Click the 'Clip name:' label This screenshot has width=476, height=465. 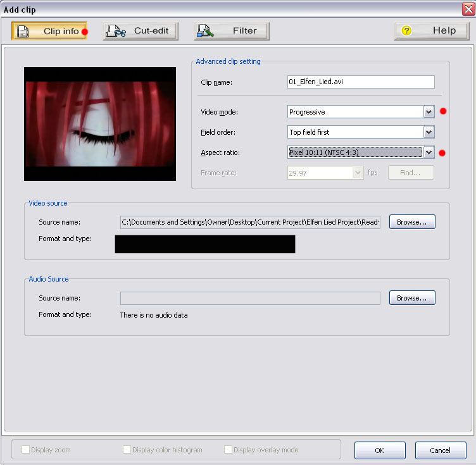(216, 82)
